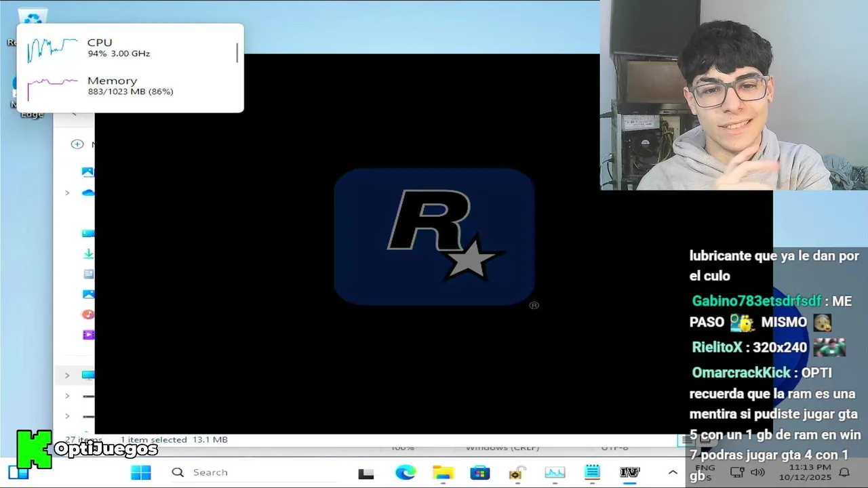Open the notification bell in the tray
This screenshot has width=868, height=488.
845,472
